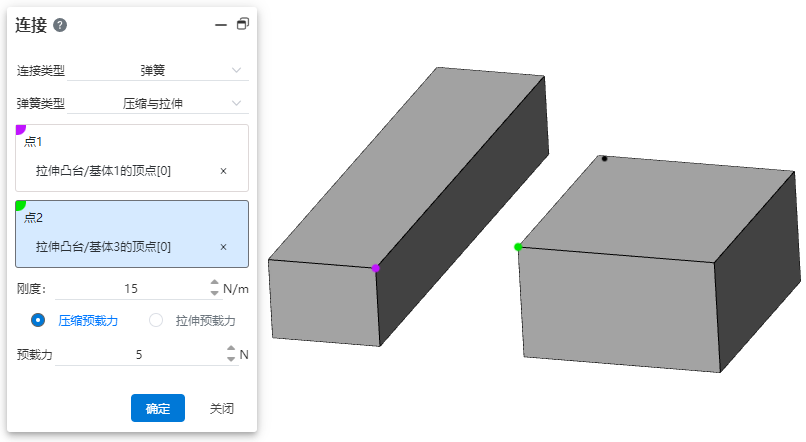
Task: Open the 连接类型 dropdown showing 弹簧
Action: [x=157, y=70]
